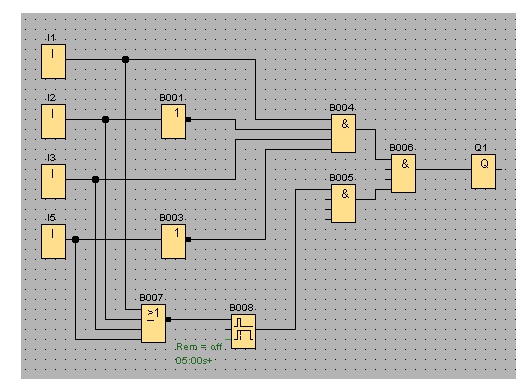Click the junction node on I1 wire
The width and height of the screenshot is (516, 379).
click(125, 60)
